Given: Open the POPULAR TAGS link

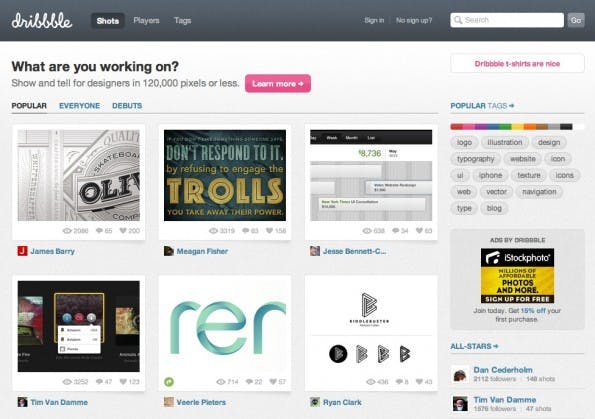Looking at the screenshot, I should (482, 106).
